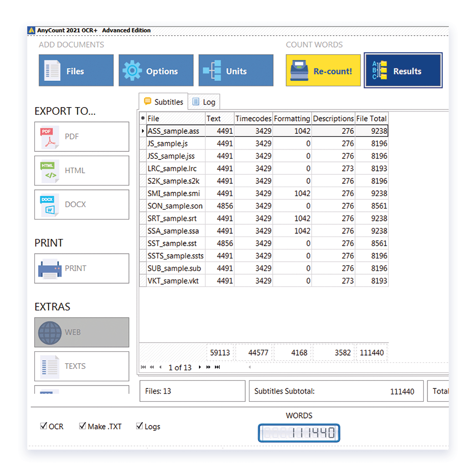Switch to the Log tab

tap(204, 102)
